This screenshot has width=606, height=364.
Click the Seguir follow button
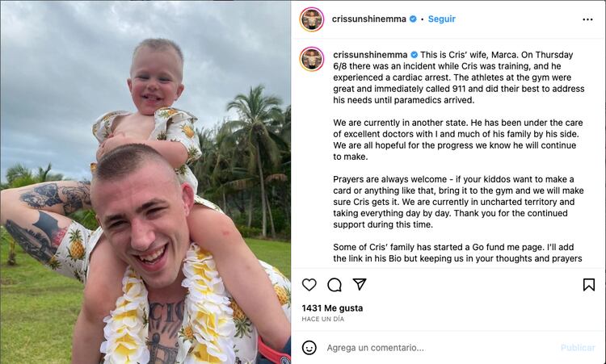click(441, 19)
